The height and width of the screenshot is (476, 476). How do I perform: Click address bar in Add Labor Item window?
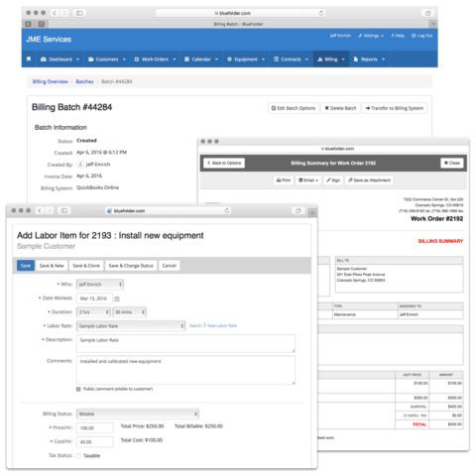[x=168, y=210]
